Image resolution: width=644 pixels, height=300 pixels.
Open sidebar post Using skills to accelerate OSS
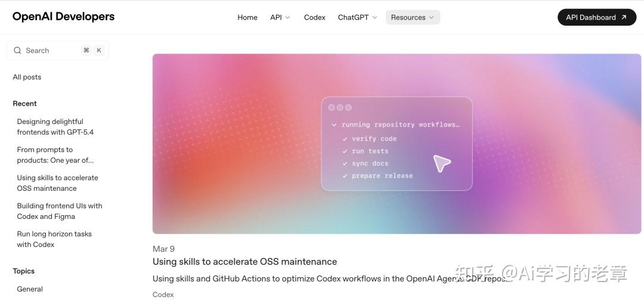tap(57, 183)
